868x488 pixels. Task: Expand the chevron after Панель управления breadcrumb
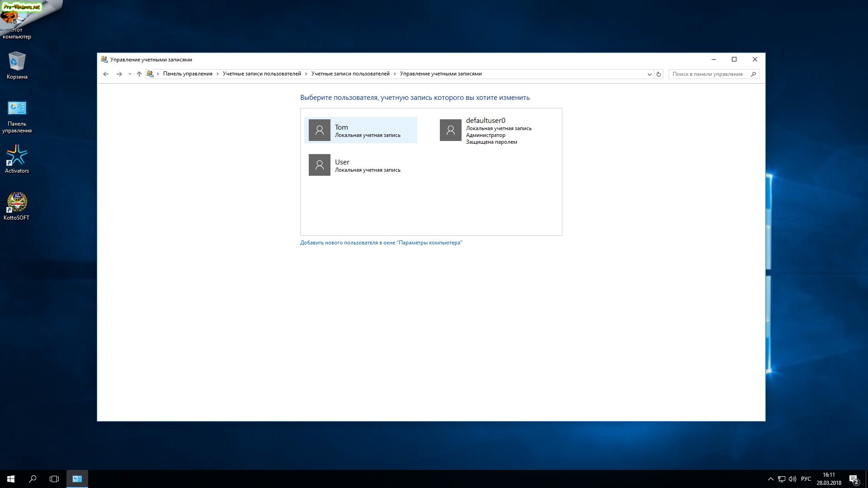coord(217,74)
